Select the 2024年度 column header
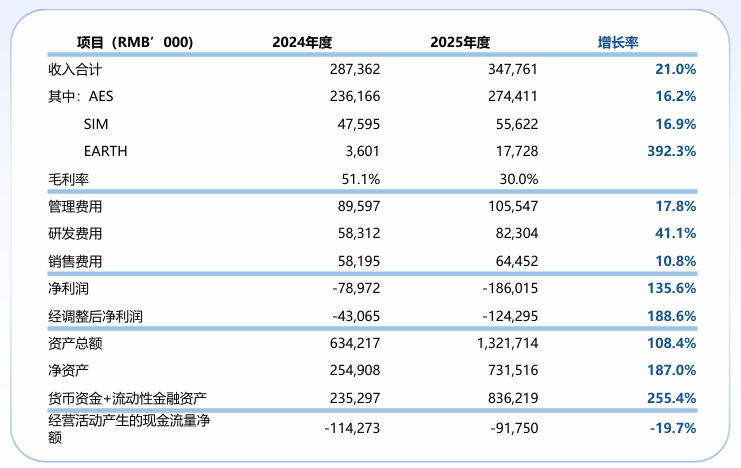Screen dimensions: 741x468 [302, 42]
